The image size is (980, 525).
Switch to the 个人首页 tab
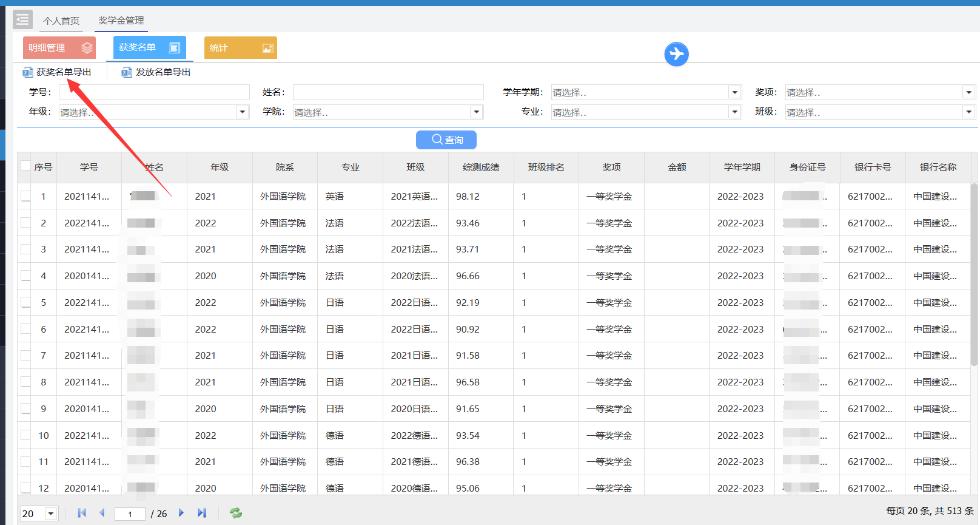[x=61, y=21]
